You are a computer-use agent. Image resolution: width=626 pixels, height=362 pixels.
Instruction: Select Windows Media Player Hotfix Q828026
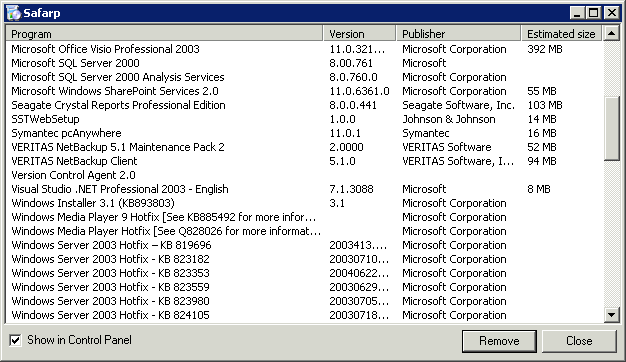pyautogui.click(x=166, y=231)
